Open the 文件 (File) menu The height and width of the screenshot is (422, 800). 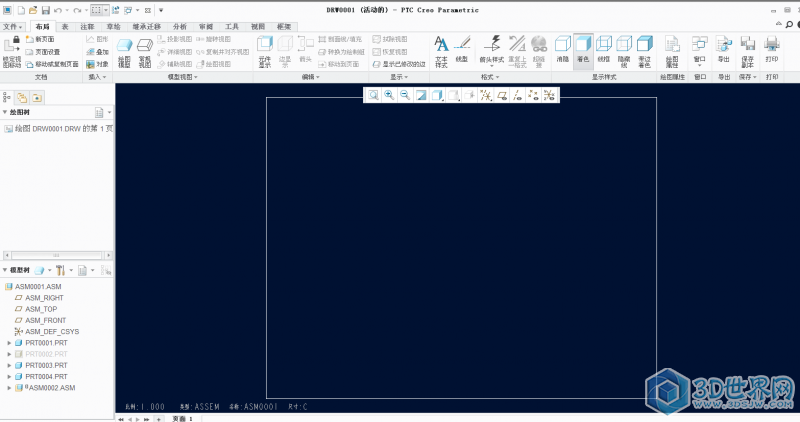pyautogui.click(x=12, y=27)
